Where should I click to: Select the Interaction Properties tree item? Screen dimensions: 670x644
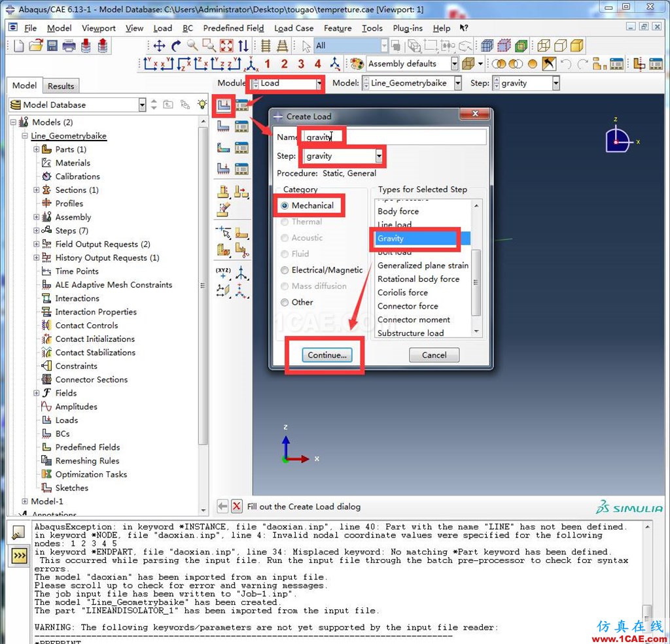(96, 312)
